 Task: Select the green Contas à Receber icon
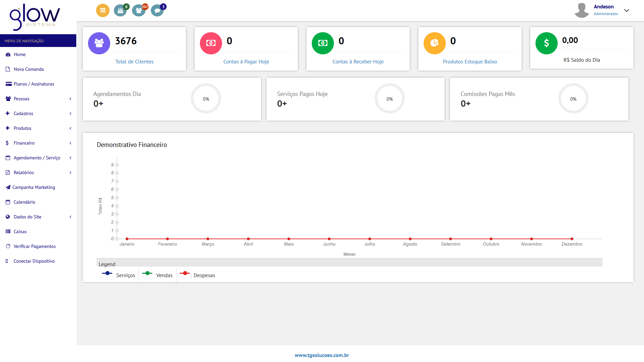323,43
